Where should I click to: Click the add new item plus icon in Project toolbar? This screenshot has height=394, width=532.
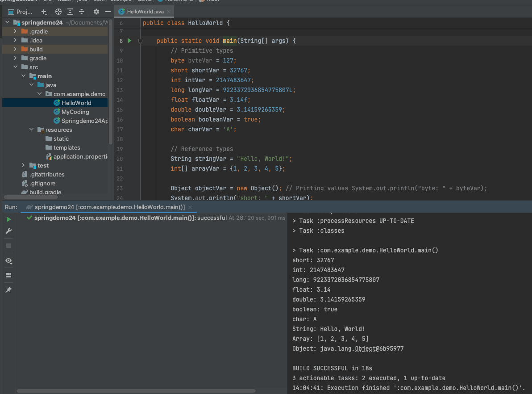click(x=44, y=12)
